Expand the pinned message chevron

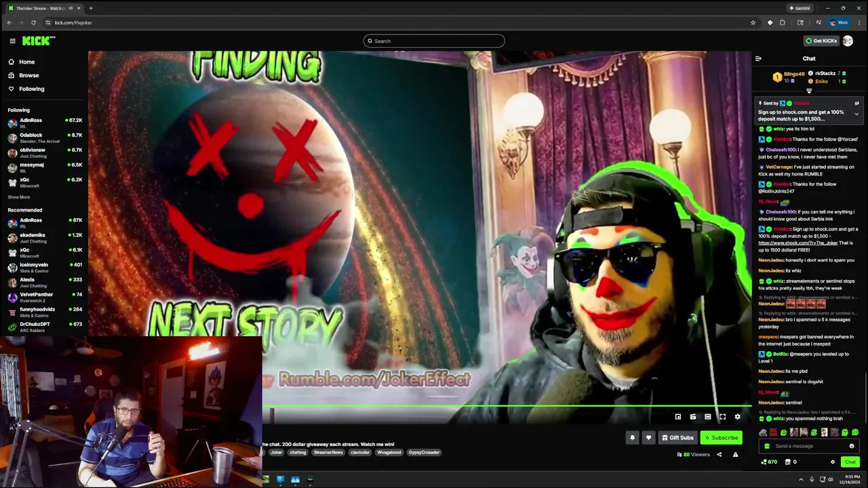(856, 114)
